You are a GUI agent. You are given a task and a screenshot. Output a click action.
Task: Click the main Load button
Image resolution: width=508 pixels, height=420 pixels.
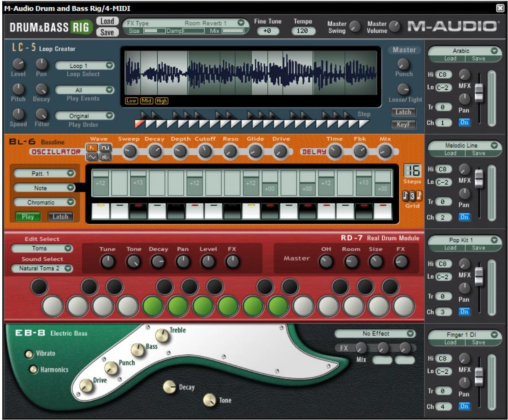point(107,21)
